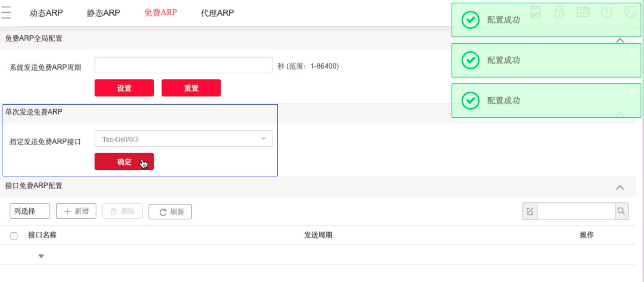Click the 刷新 refresh button
The width and height of the screenshot is (644, 282).
[x=170, y=212]
